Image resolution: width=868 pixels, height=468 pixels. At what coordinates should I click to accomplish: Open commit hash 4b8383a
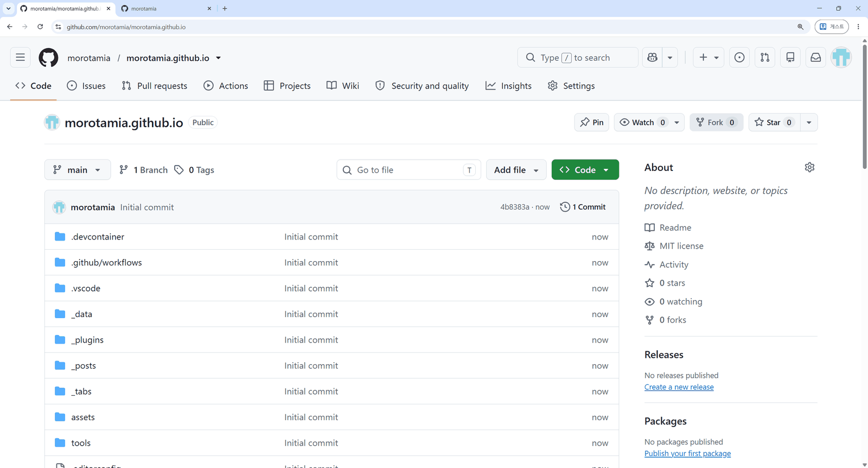515,207
